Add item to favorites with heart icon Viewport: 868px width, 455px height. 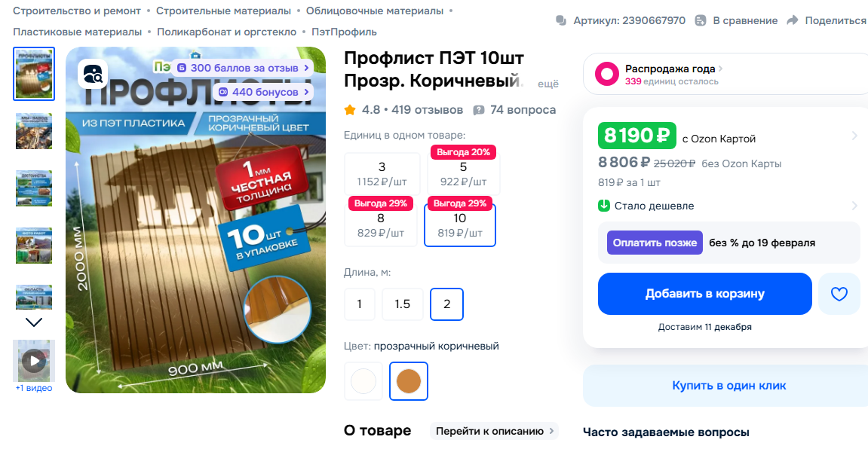point(839,294)
